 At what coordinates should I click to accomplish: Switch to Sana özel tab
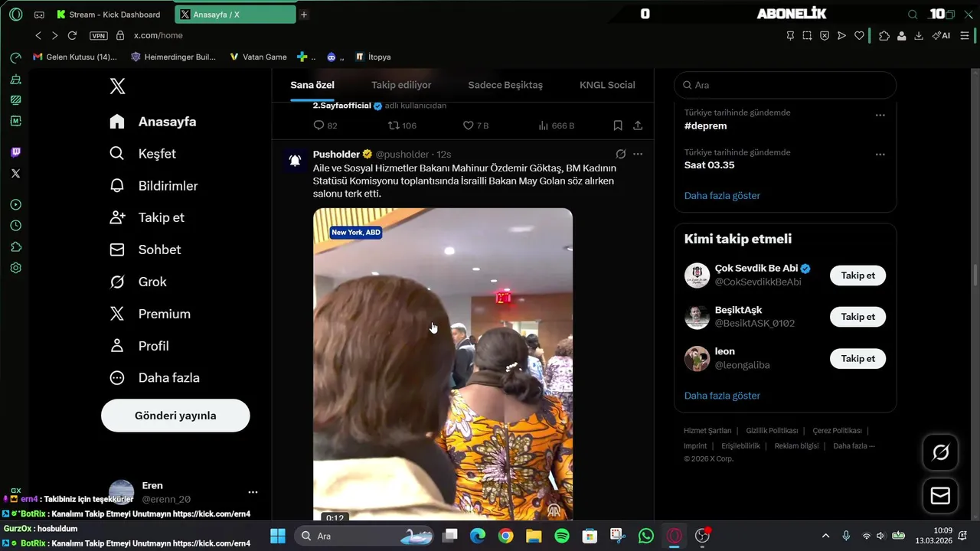pyautogui.click(x=312, y=85)
